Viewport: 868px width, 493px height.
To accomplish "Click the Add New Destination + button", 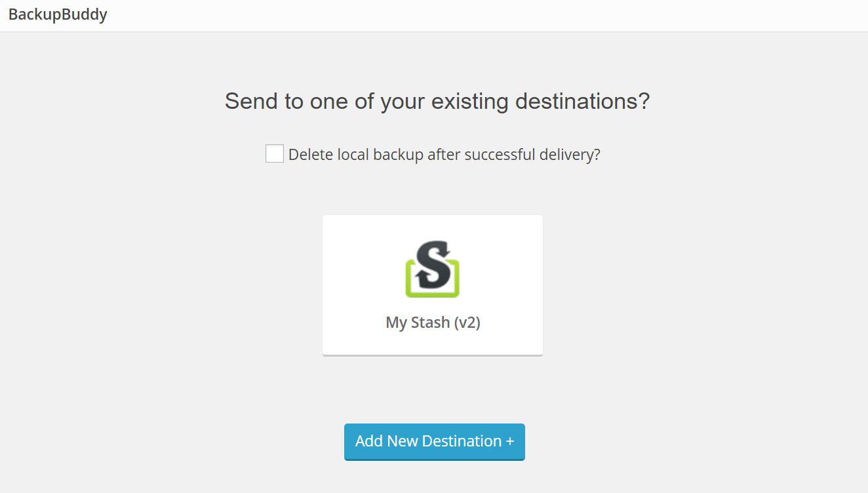I will point(435,441).
